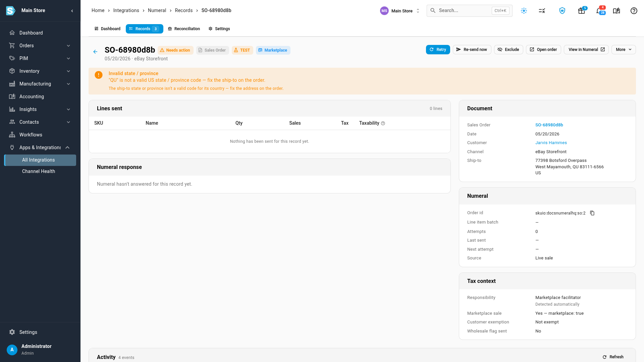Open the Main Store switcher dropdown
The width and height of the screenshot is (644, 362).
point(400,11)
